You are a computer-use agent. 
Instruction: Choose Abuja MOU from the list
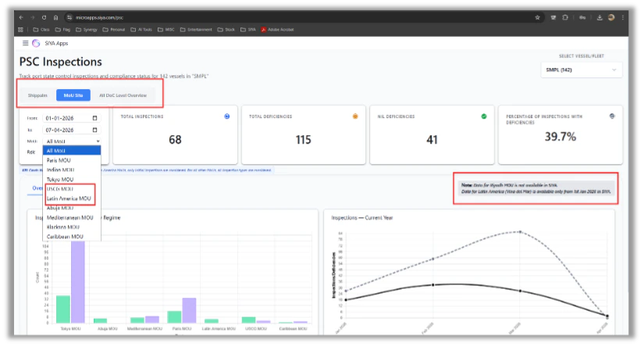point(72,208)
